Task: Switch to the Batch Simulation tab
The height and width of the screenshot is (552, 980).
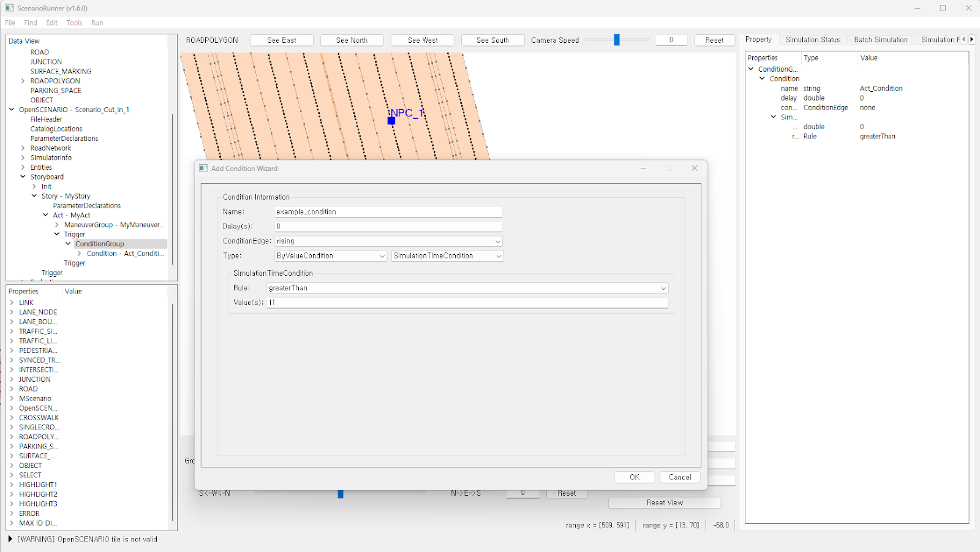Action: [880, 40]
